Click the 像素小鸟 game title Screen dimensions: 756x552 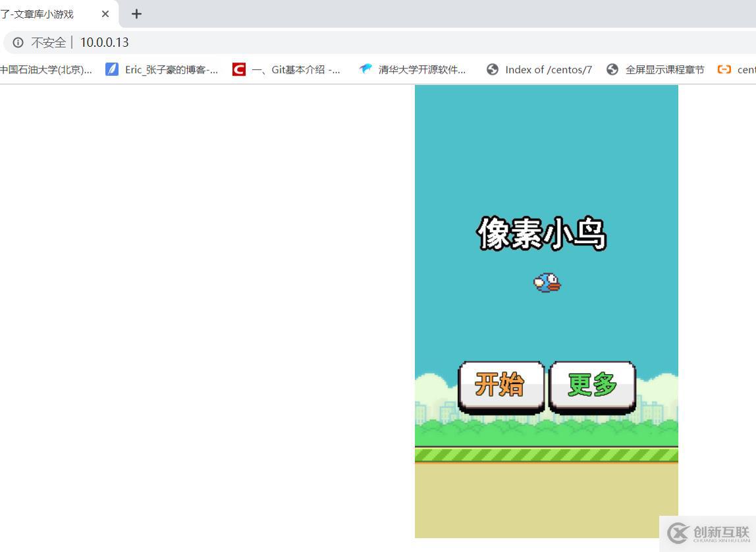pyautogui.click(x=542, y=234)
